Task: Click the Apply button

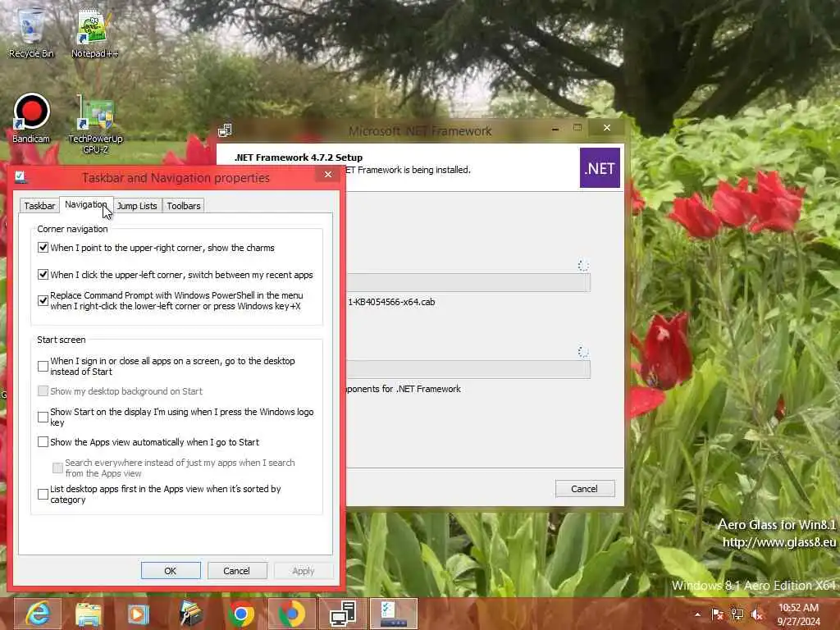Action: 304,571
